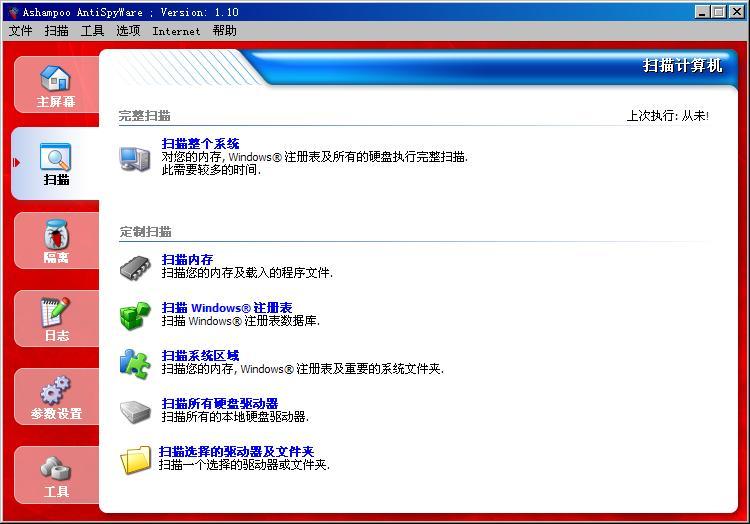Click description 扫描您的内存及载入的程序文件.

tap(247, 273)
